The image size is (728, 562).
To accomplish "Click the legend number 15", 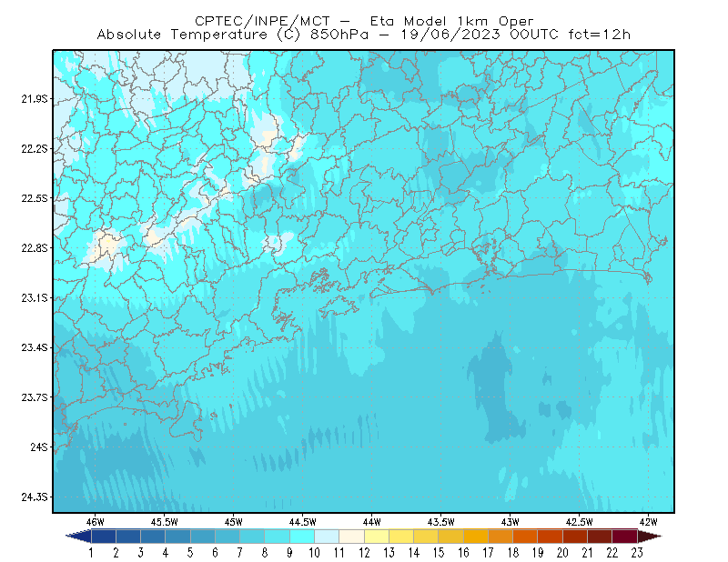I will [x=439, y=553].
